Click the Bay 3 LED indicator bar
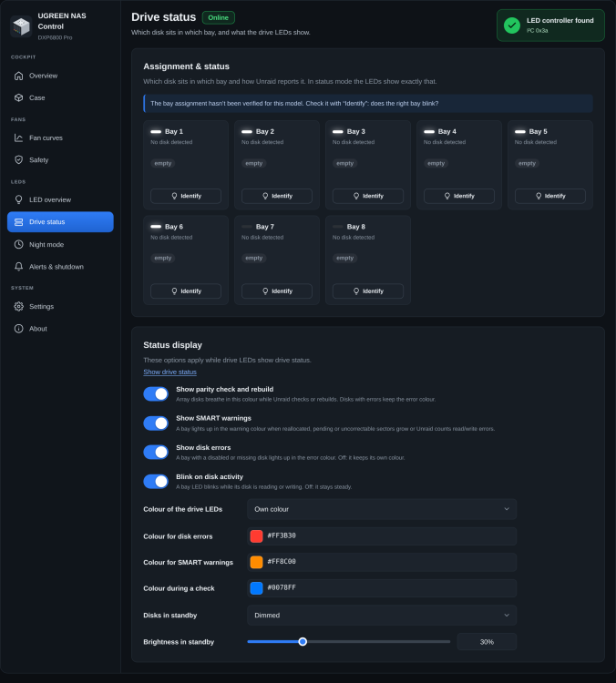 click(338, 131)
